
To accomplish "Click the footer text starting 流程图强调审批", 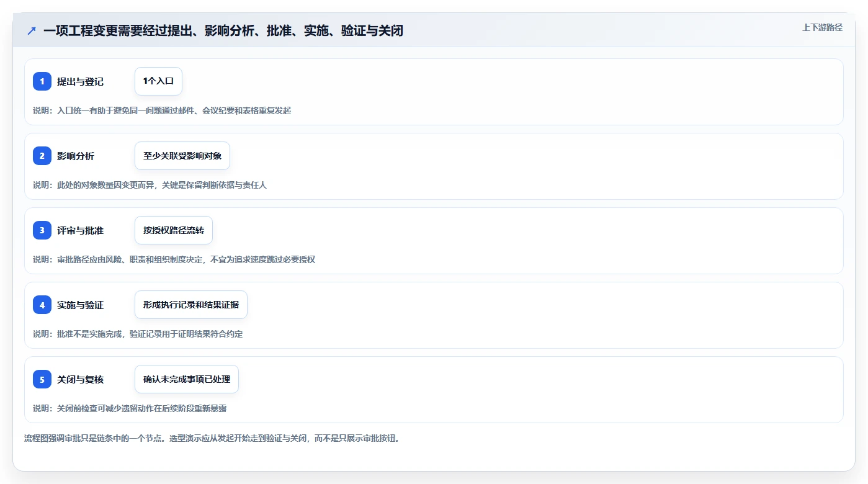I will [213, 438].
